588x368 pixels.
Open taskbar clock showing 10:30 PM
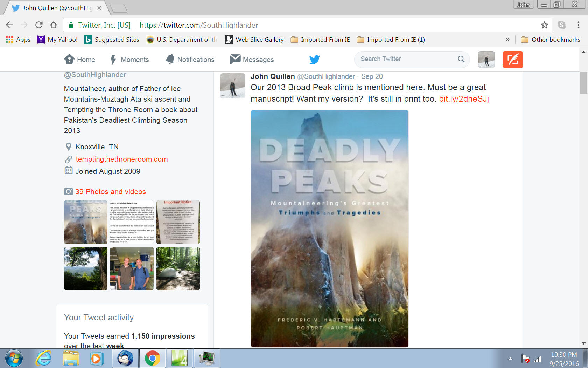click(x=564, y=359)
